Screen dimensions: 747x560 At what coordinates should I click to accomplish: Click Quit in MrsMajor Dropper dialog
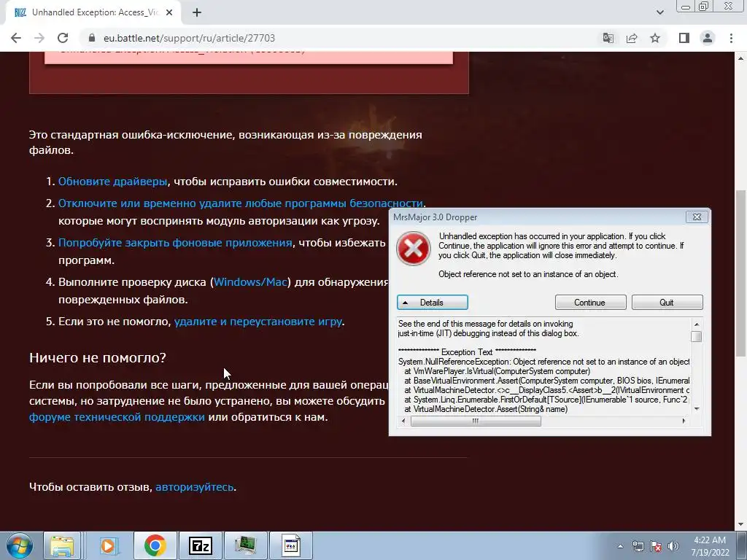[x=667, y=303]
